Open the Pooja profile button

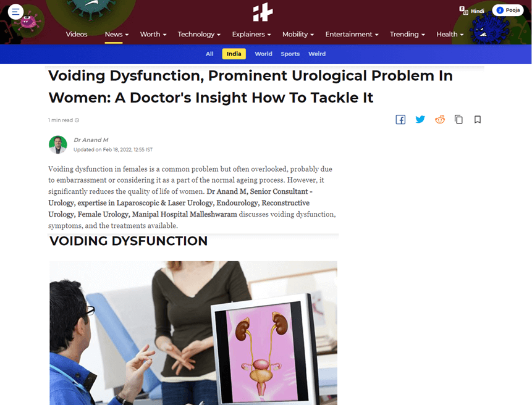508,10
